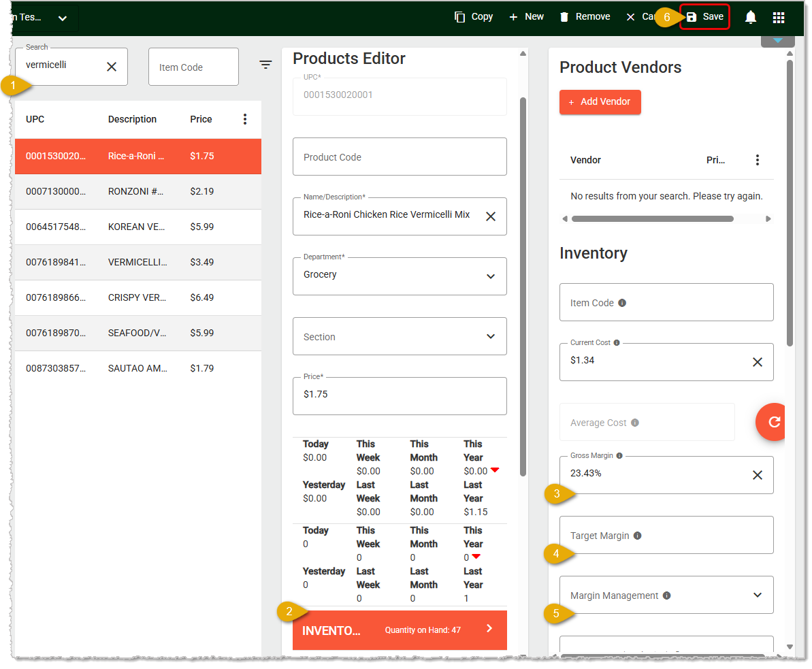Expand the store selector dropdown
This screenshot has width=812, height=669.
(63, 18)
